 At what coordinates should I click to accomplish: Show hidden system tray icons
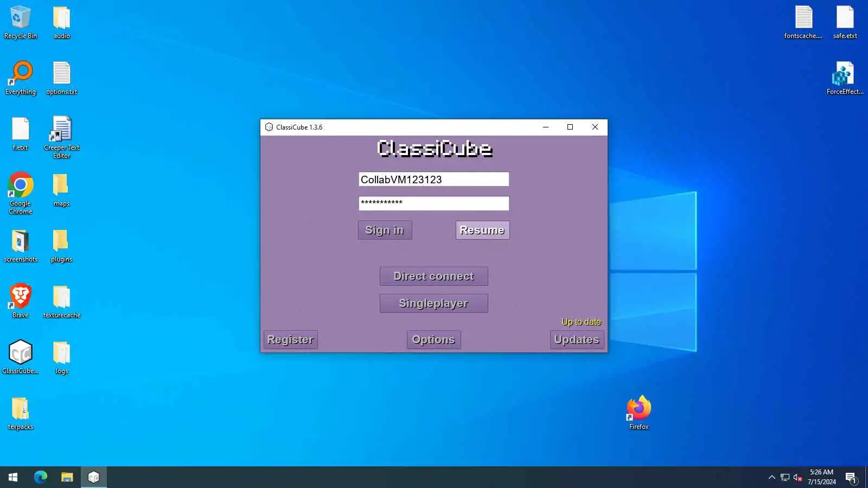(x=771, y=477)
